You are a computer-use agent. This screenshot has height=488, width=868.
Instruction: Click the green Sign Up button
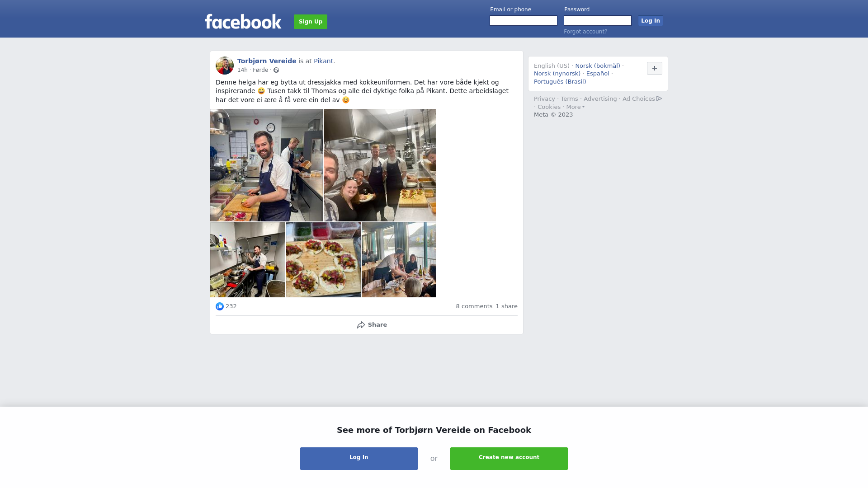click(x=311, y=22)
